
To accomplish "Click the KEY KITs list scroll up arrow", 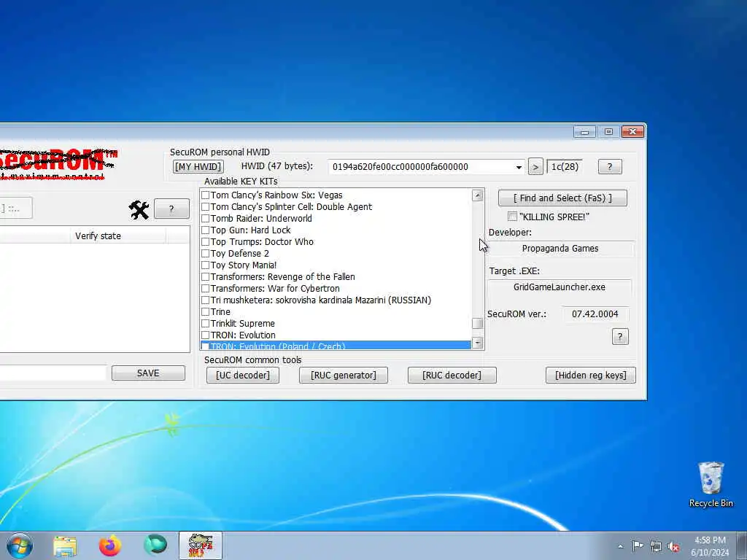I will coord(477,195).
